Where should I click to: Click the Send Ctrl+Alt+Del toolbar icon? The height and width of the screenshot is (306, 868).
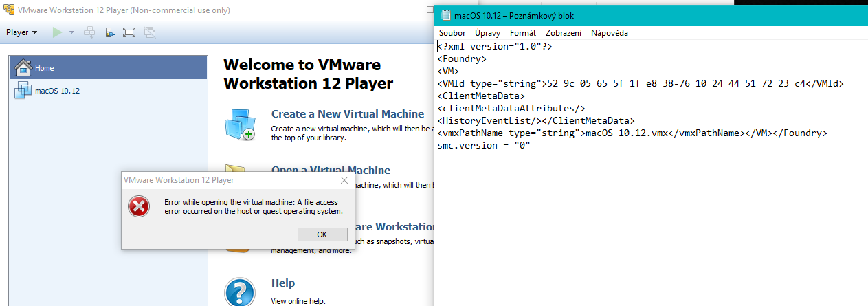coord(89,32)
